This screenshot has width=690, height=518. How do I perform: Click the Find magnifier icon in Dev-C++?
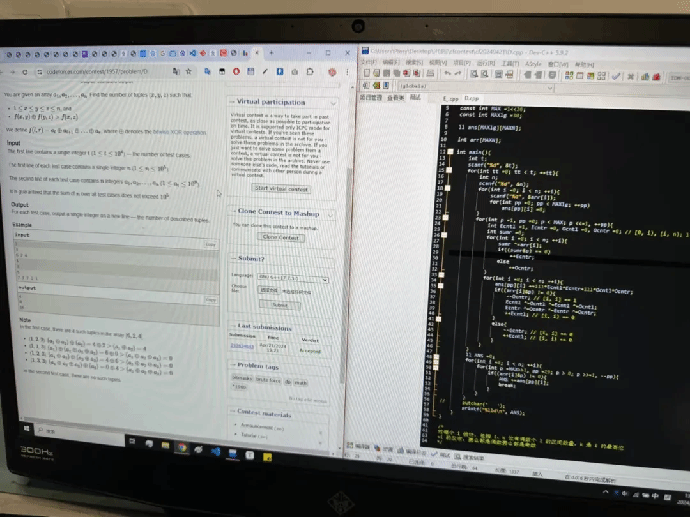[x=474, y=74]
